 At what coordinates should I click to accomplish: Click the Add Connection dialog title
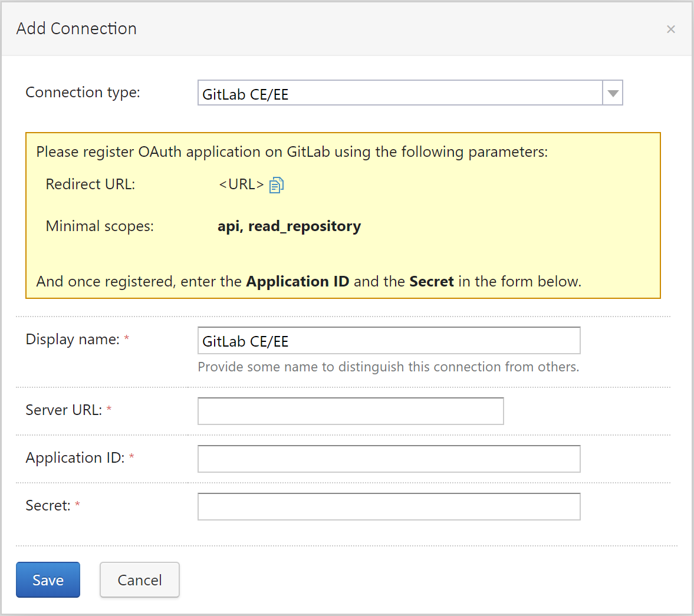[x=77, y=29]
